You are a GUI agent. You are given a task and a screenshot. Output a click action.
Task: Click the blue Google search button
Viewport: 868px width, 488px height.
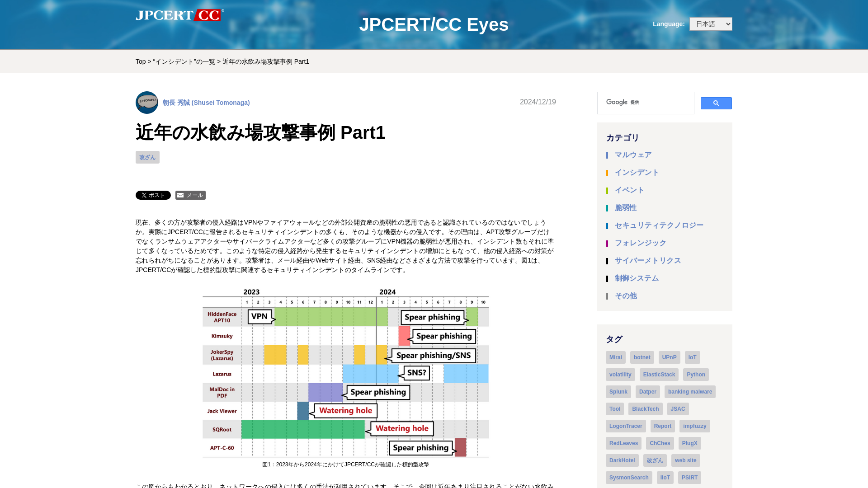(716, 103)
